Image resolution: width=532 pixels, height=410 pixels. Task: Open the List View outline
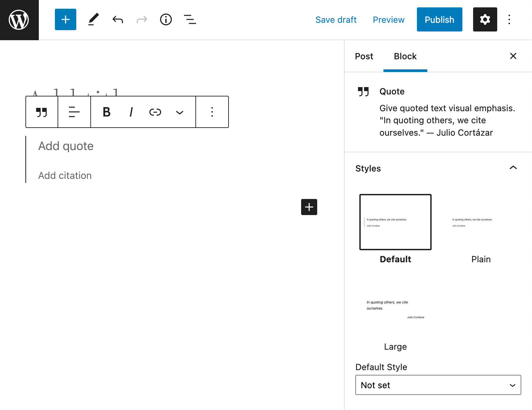click(x=190, y=20)
